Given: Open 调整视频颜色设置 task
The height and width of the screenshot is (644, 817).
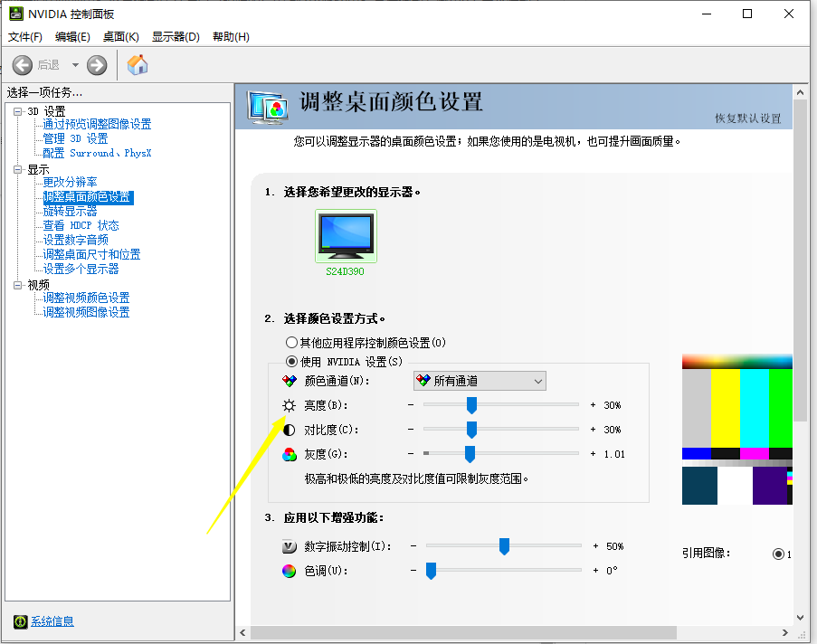Looking at the screenshot, I should (x=86, y=298).
